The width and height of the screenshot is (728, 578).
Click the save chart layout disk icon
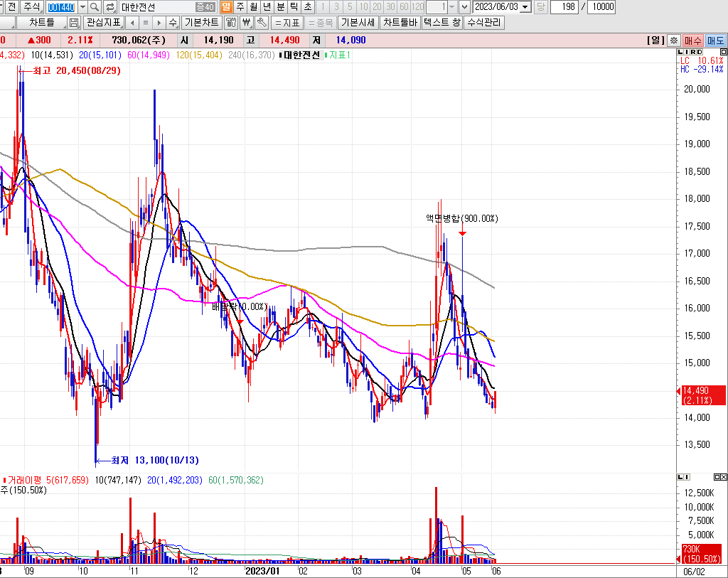[x=74, y=22]
